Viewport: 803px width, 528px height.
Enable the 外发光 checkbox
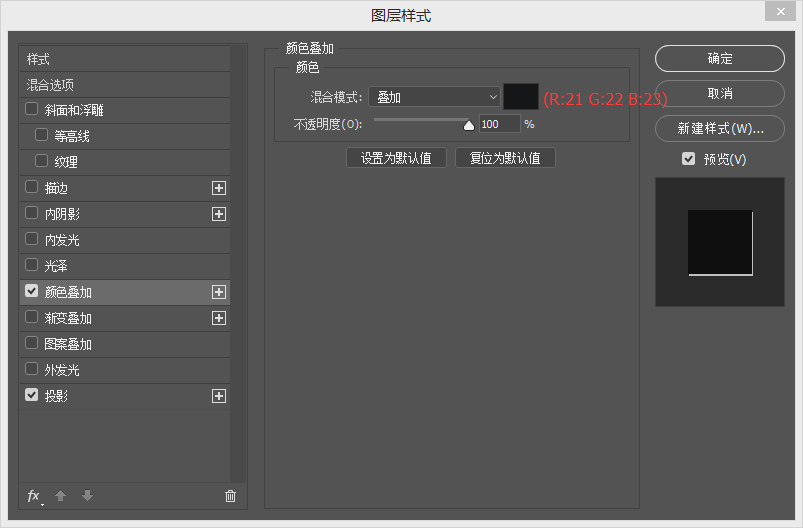point(32,369)
